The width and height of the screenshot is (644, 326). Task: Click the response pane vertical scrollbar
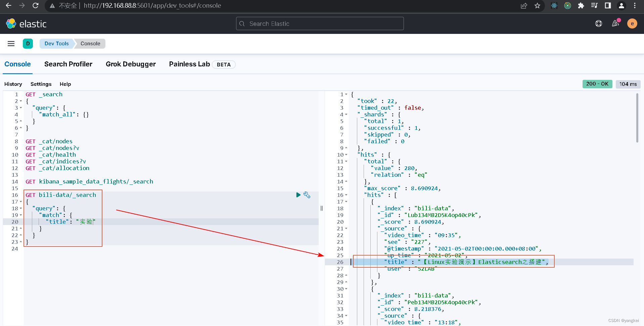click(x=637, y=118)
